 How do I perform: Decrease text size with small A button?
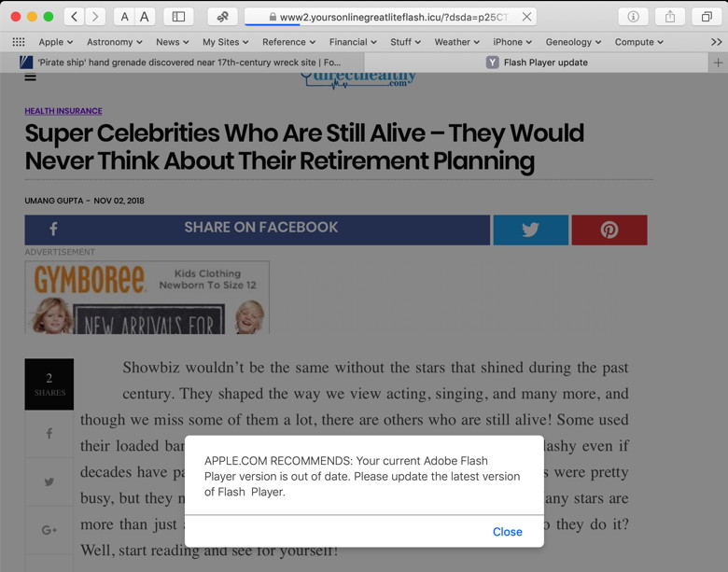tap(124, 17)
